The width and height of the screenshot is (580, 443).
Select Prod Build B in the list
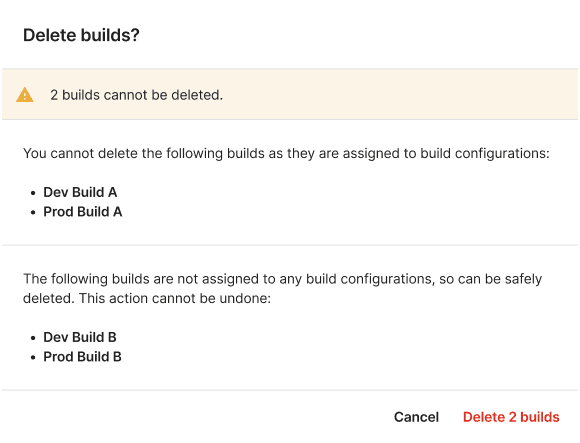82,357
